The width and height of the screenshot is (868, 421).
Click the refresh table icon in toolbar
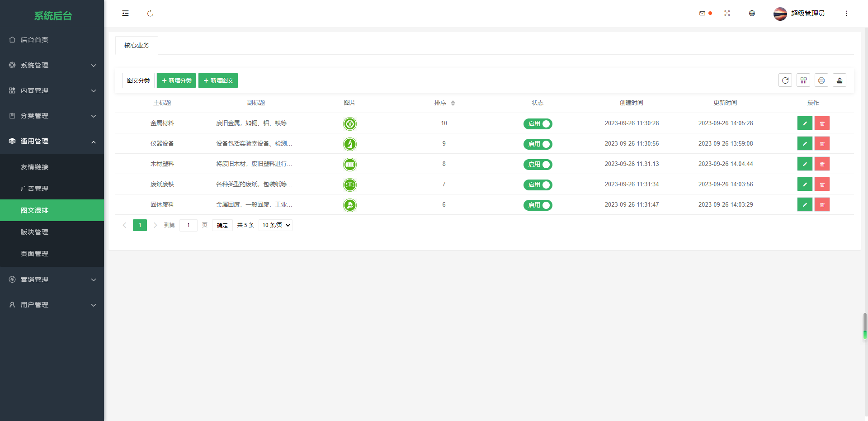coord(785,80)
